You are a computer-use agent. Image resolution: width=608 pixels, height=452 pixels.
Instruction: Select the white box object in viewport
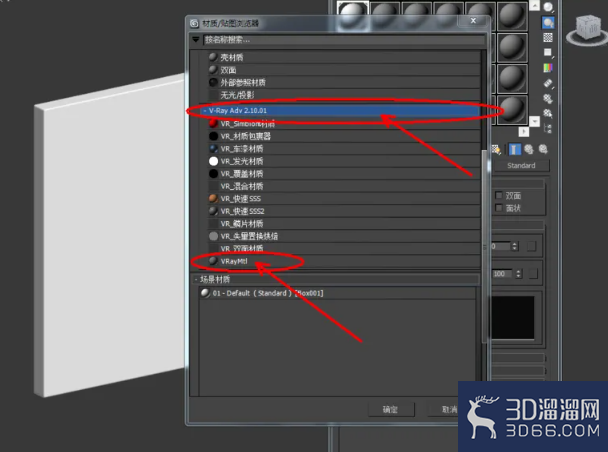111,236
